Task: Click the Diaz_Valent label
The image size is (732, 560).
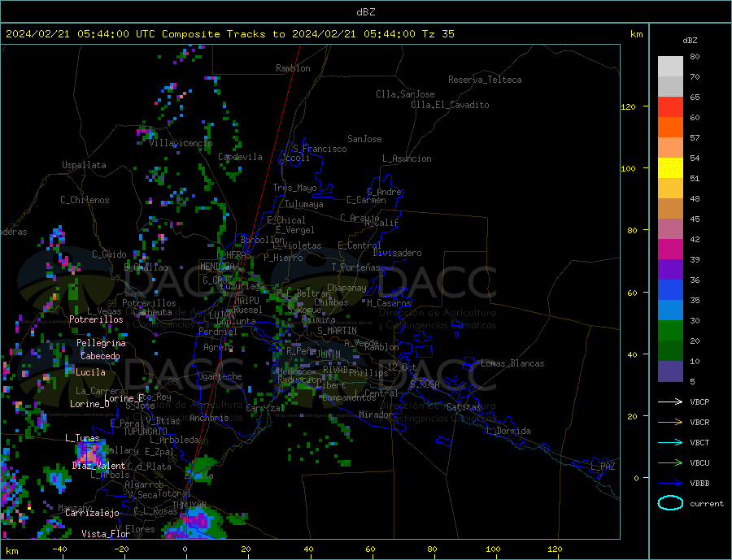Action: 98,466
